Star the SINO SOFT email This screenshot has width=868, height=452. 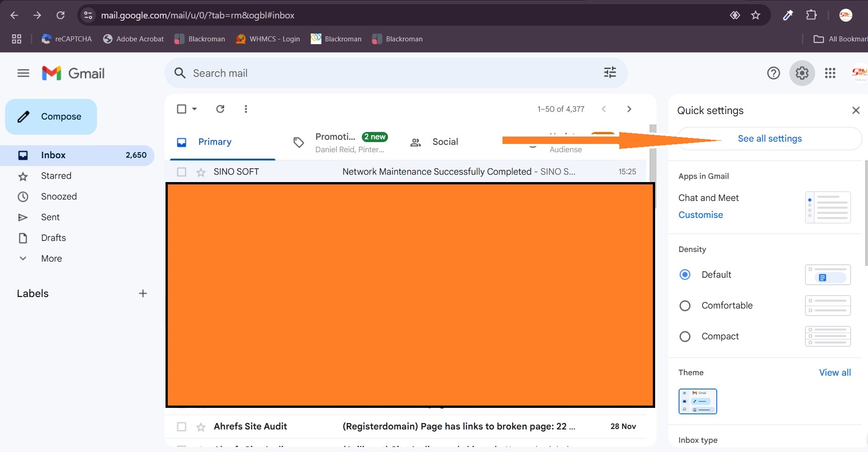(x=201, y=172)
